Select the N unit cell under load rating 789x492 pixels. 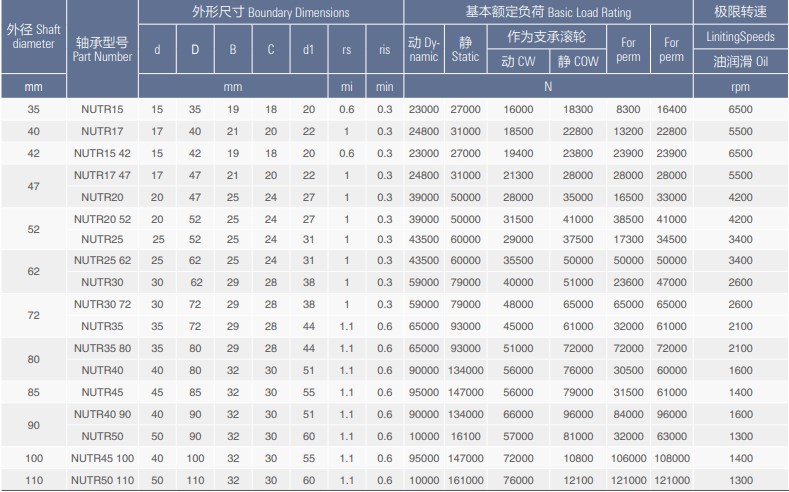pos(548,87)
